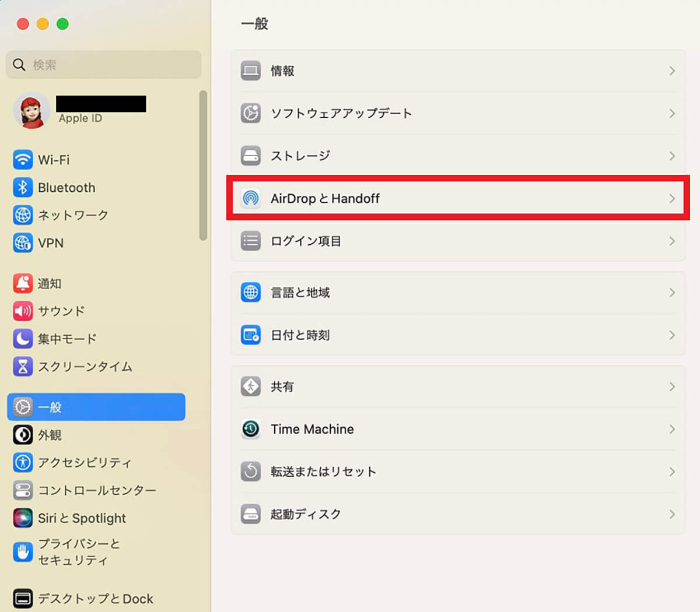Click the sidebar scrollbar

coord(203,166)
